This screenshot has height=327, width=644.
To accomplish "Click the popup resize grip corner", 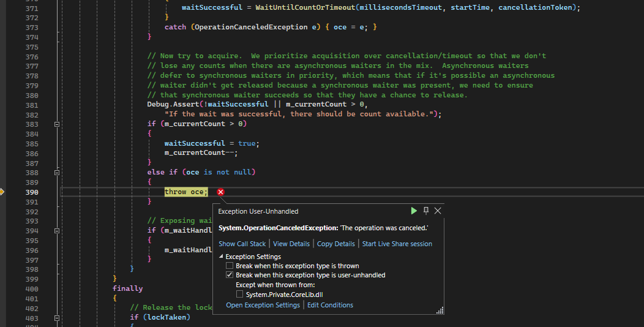I will click(440, 310).
